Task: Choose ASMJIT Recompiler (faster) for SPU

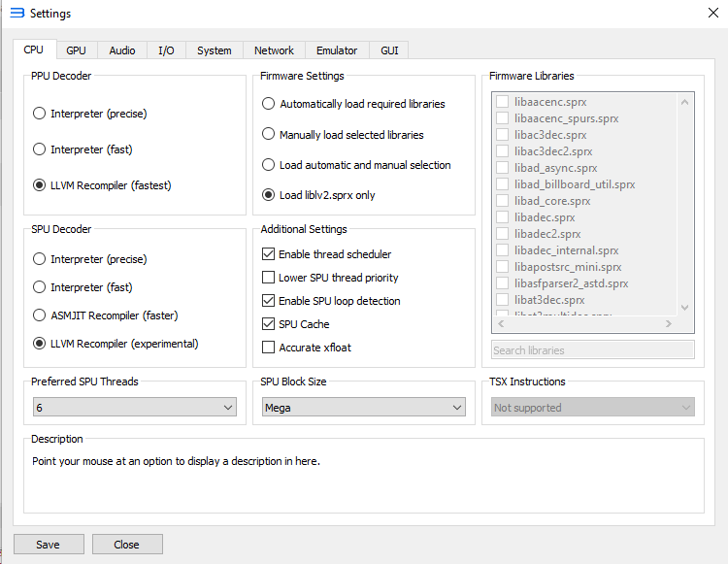Action: coord(39,315)
